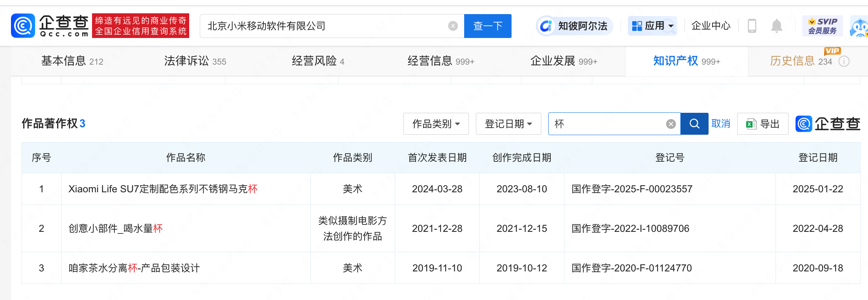This screenshot has width=868, height=300.
Task: Select work name 咱家茶水分离杯-产品包装设计
Action: pos(134,268)
